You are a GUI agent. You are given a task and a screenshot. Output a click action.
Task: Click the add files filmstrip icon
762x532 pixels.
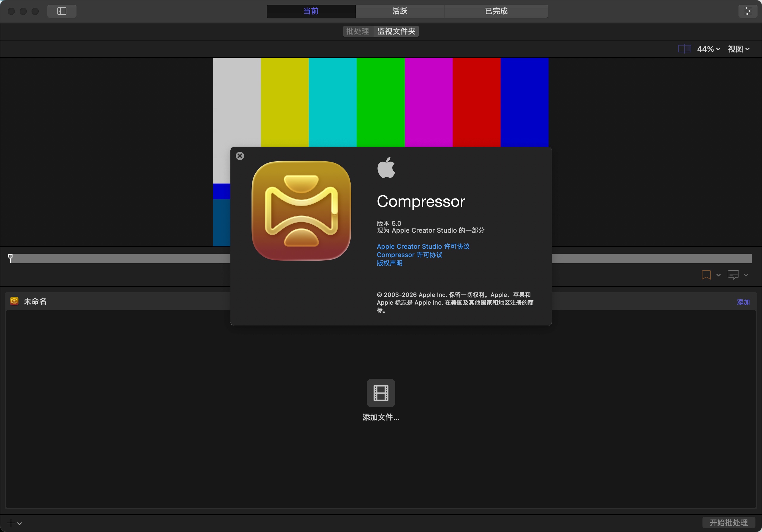click(381, 393)
